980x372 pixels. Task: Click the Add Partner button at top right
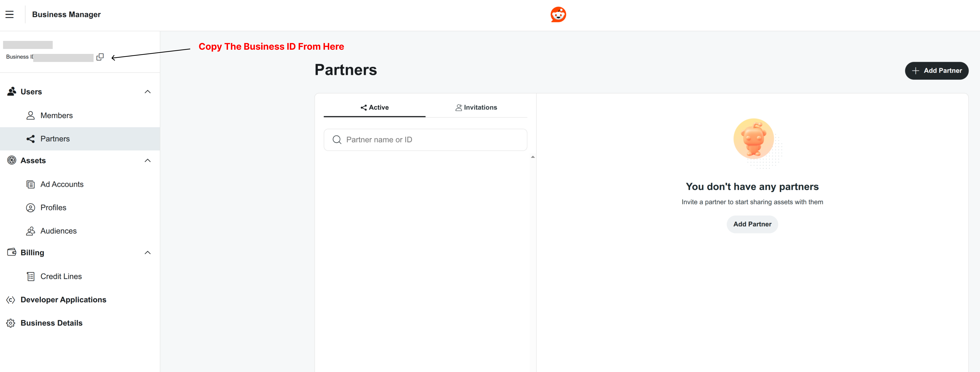937,70
